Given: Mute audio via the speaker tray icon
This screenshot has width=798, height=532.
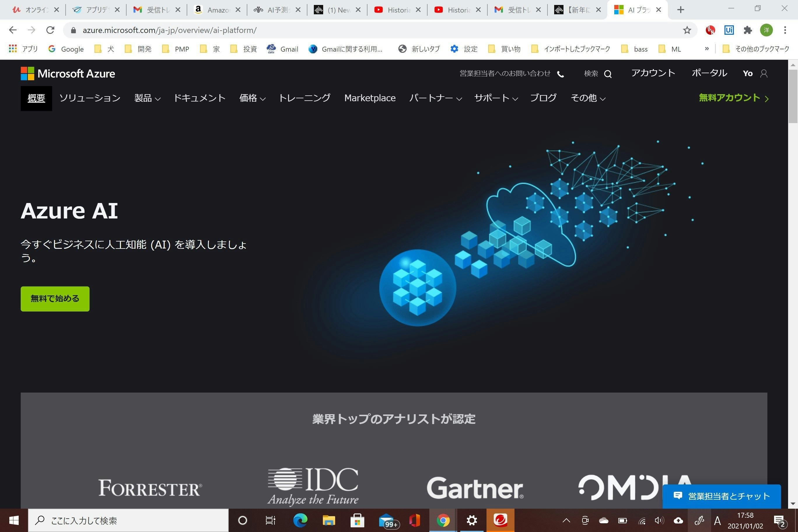Looking at the screenshot, I should (659, 520).
